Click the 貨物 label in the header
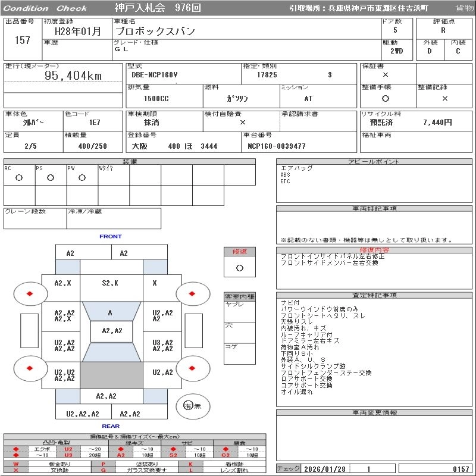The image size is (476, 476). 464,8
